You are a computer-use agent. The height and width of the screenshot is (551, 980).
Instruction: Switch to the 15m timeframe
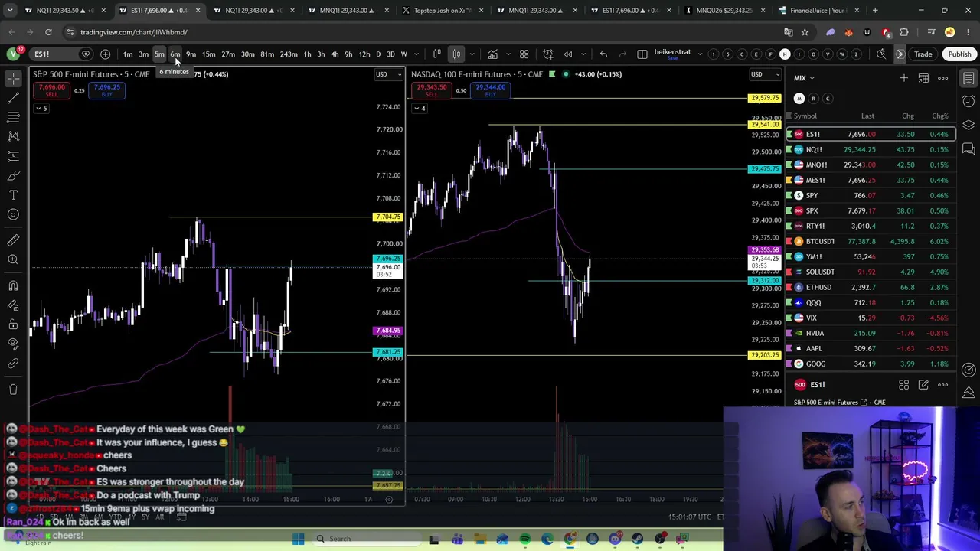point(208,54)
